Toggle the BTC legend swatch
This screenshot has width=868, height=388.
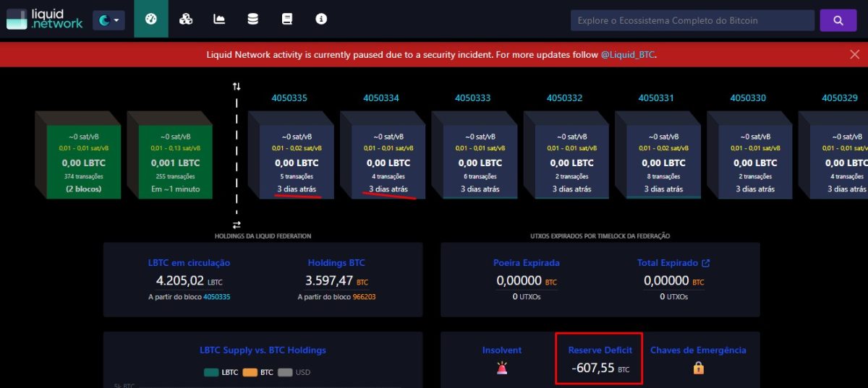tap(250, 372)
